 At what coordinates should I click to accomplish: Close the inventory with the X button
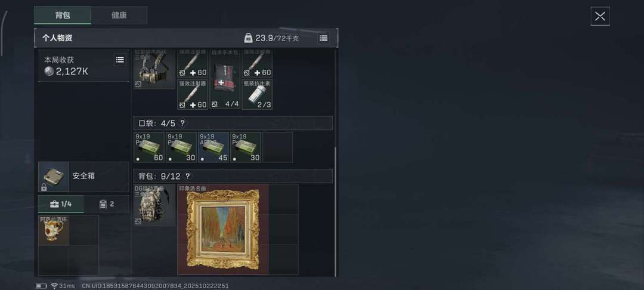pyautogui.click(x=600, y=17)
